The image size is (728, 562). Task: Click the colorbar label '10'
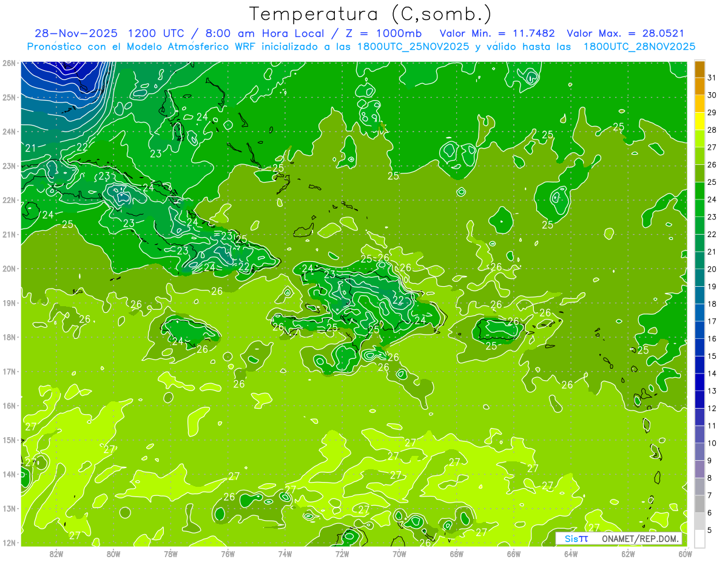(712, 443)
